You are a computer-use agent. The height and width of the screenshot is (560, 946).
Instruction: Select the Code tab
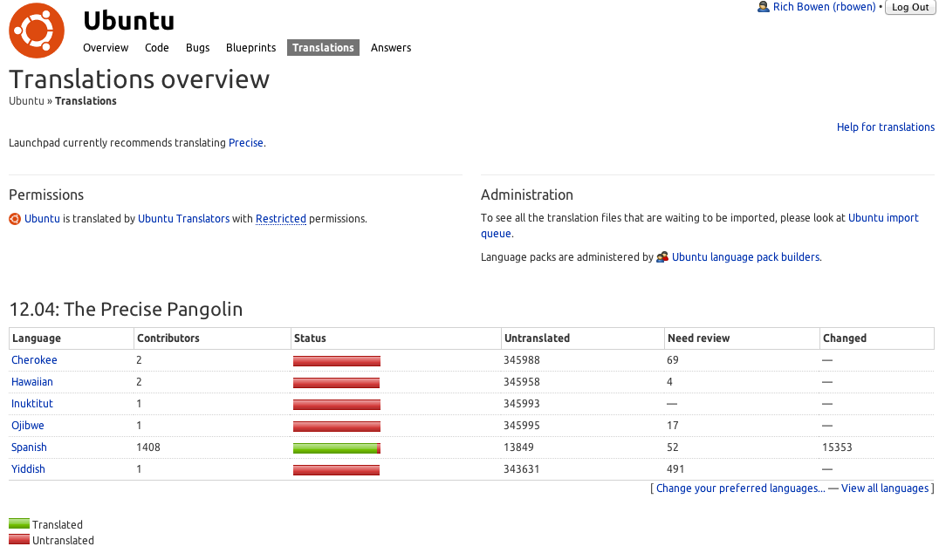click(x=157, y=48)
